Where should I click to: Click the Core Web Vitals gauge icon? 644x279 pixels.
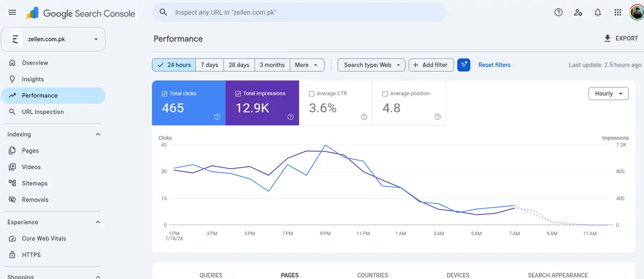[x=12, y=239]
